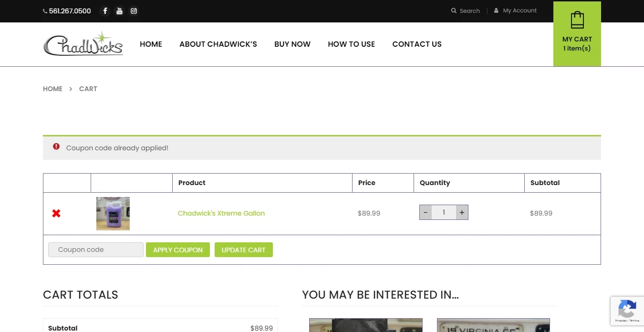This screenshot has width=644, height=332.
Task: Click the Chadwick's logo
Action: [83, 44]
